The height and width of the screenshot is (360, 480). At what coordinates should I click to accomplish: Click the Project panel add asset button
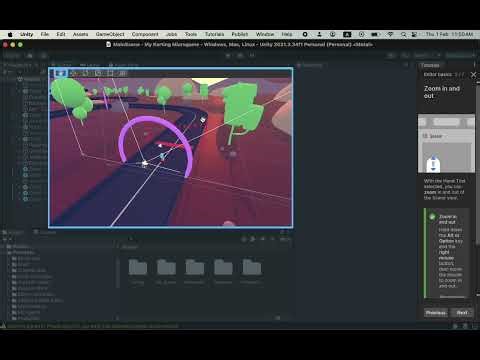pos(6,239)
